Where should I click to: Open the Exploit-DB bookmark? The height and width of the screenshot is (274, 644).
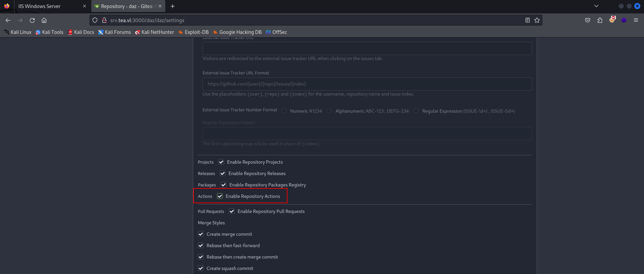coord(193,32)
